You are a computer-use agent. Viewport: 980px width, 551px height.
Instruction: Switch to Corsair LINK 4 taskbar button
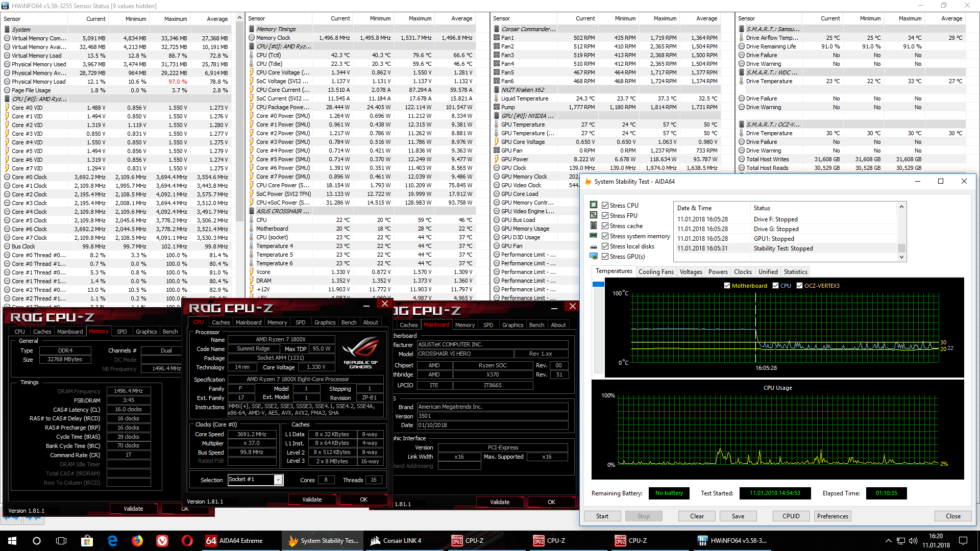click(404, 541)
